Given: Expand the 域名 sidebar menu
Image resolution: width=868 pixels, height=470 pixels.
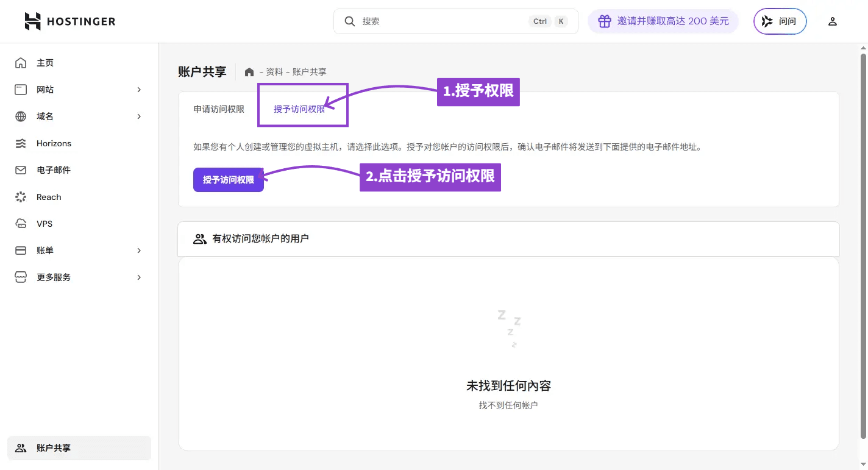Looking at the screenshot, I should [138, 116].
